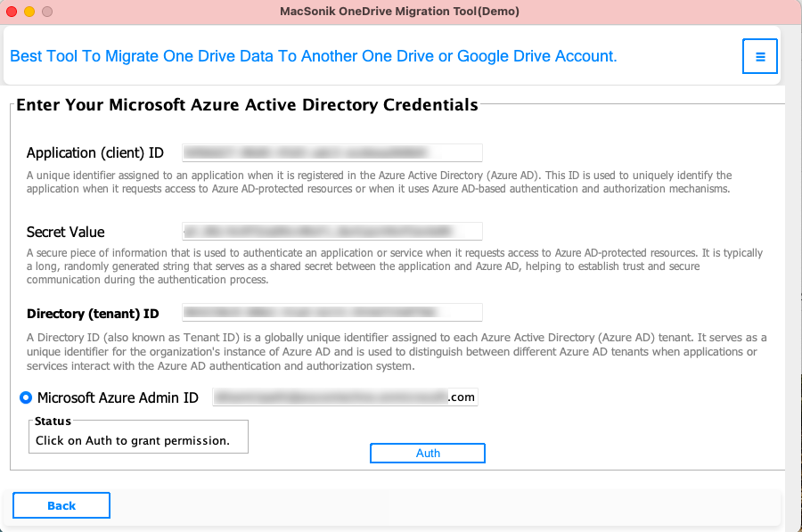Screen dimensions: 802x532
Task: Click the 'Click on Auth to grant permission.' status text
Action: pos(133,440)
